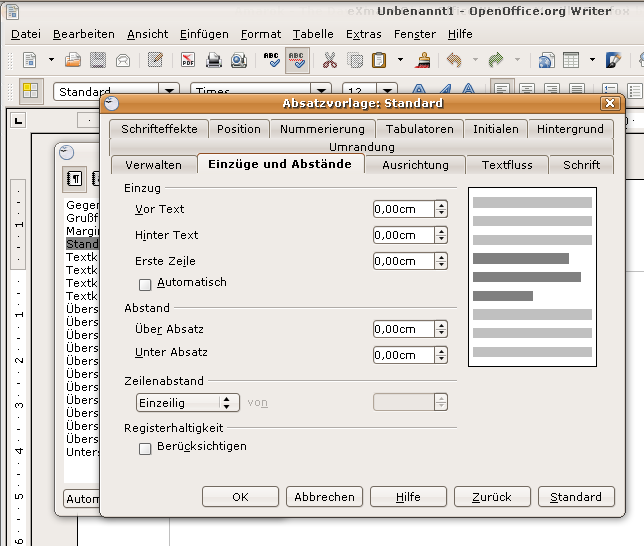This screenshot has height=546, width=644.
Task: Click the Unter Absatz value field
Action: pyautogui.click(x=404, y=355)
